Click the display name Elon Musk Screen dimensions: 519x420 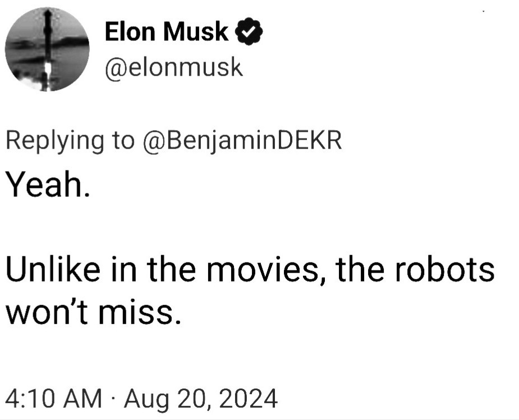click(x=167, y=33)
